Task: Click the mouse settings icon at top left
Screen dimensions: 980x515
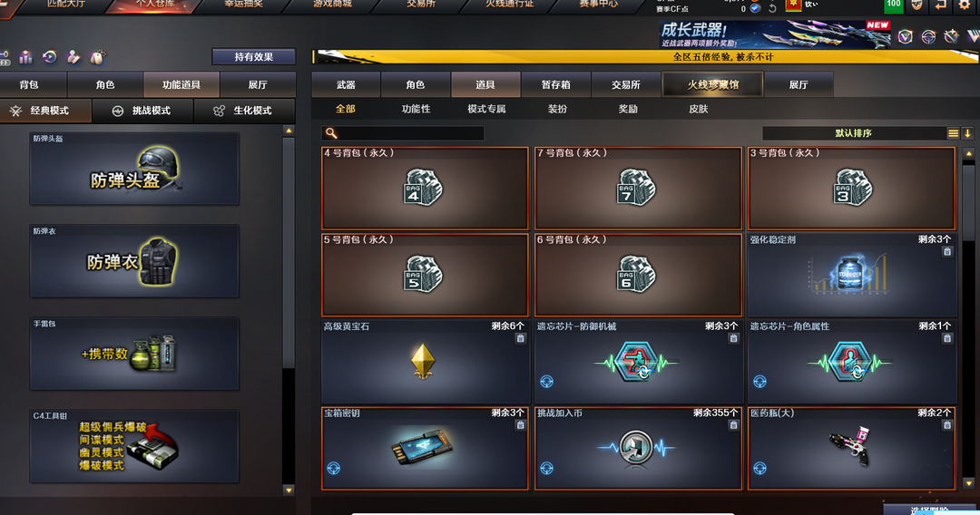Action: point(97,58)
